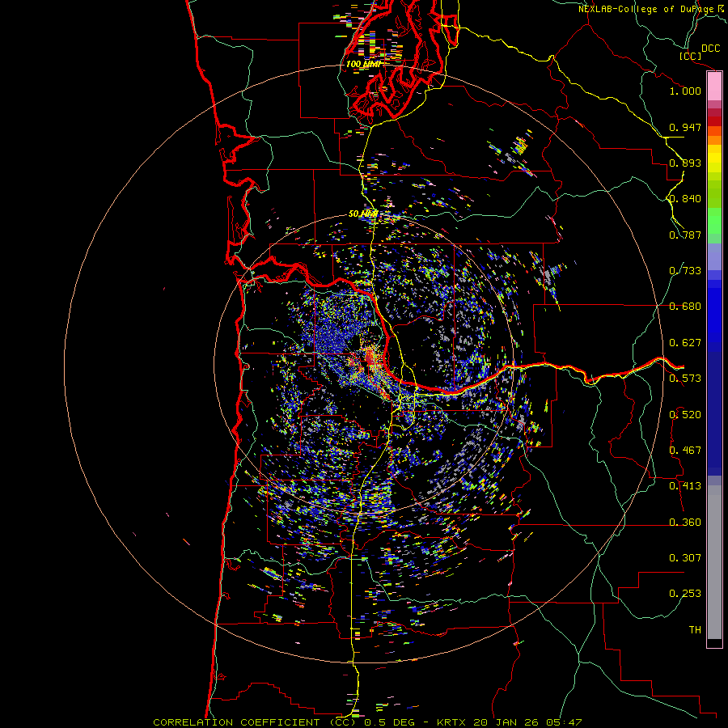Screen dimensions: 728x728
Task: Click the 0.733 scale value
Action: (685, 271)
